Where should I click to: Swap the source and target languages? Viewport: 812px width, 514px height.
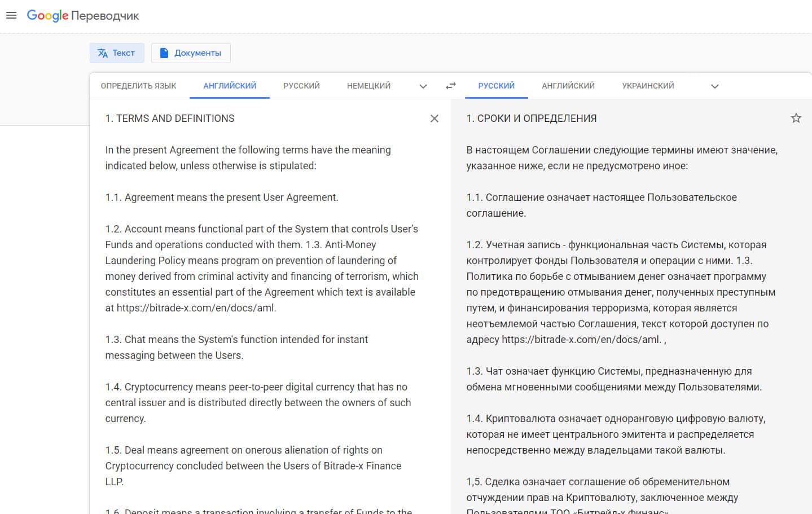(x=450, y=86)
